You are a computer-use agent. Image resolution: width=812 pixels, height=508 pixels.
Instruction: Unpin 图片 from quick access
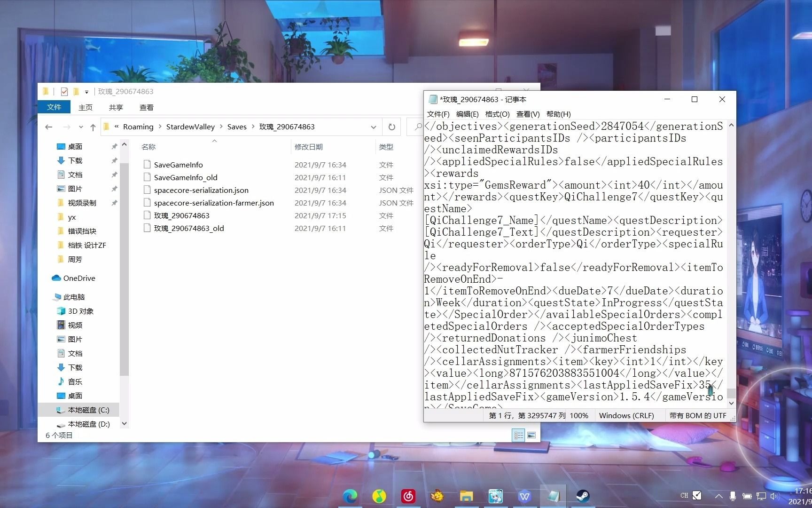[114, 189]
